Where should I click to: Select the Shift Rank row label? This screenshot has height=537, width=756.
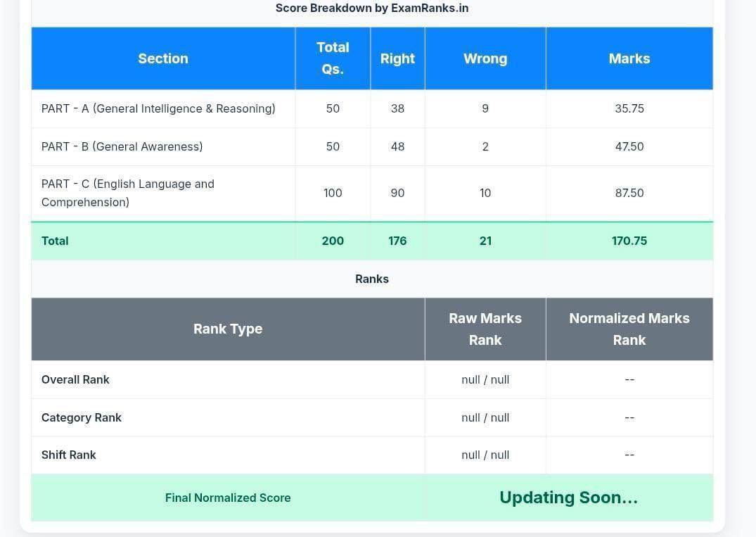[x=68, y=455]
